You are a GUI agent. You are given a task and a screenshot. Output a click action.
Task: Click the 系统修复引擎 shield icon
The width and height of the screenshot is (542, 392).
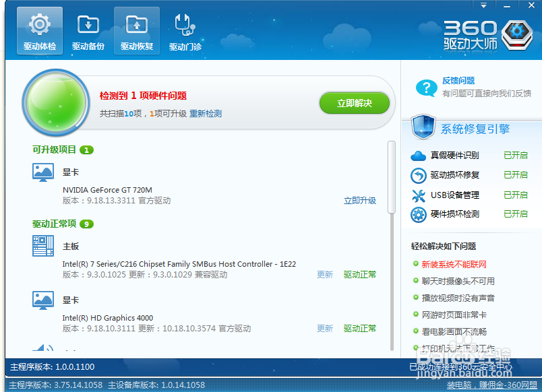click(x=423, y=127)
